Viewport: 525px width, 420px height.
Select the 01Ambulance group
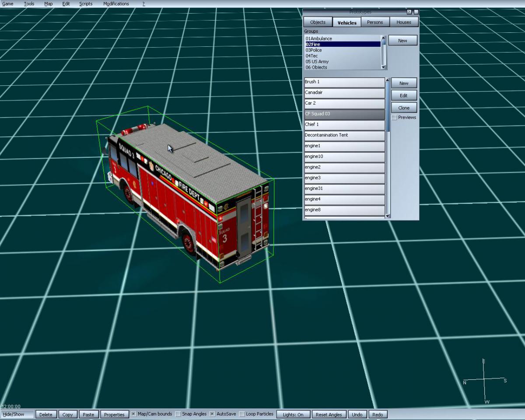click(x=343, y=38)
